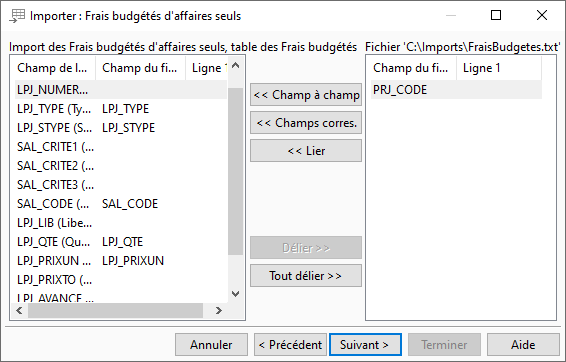Unlink all fields with 'Tout délier >>'
566x362 pixels.
click(306, 276)
